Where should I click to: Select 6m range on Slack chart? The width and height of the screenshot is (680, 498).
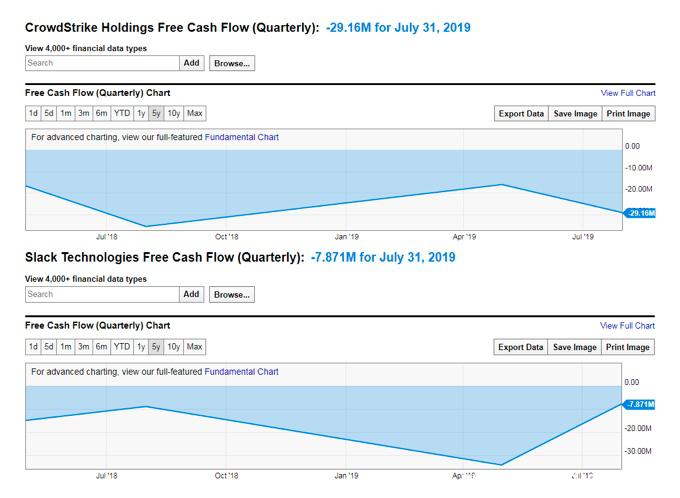point(101,347)
